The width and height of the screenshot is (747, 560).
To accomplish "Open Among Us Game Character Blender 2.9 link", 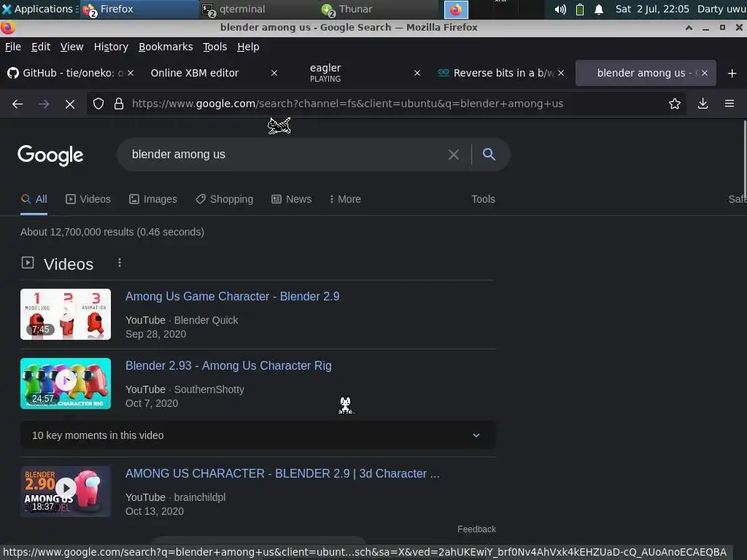I will click(x=232, y=296).
